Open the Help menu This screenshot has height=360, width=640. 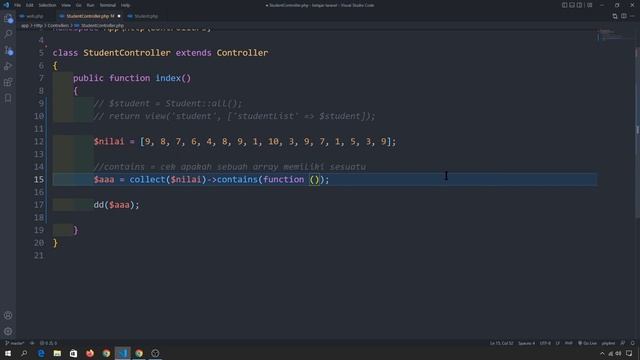(x=125, y=5)
